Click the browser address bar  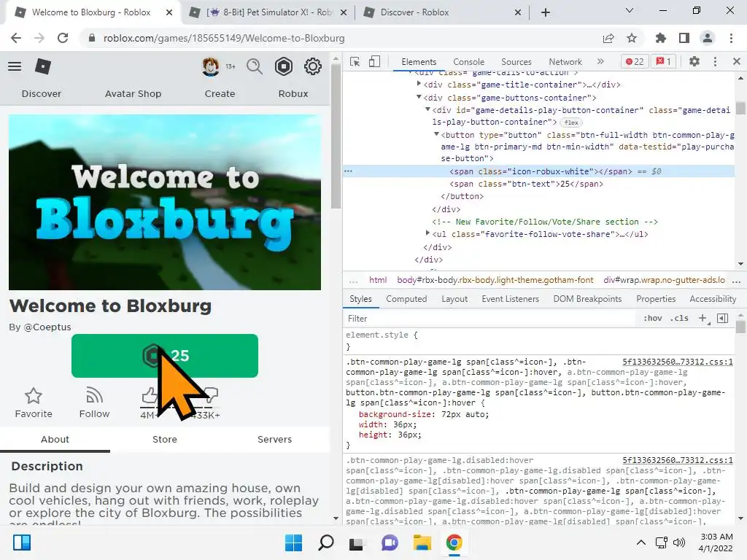[338, 38]
